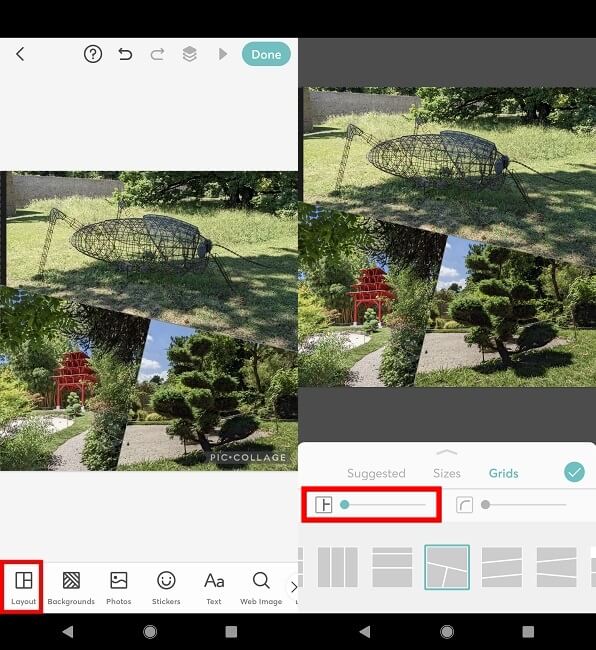
Task: Open the Layout tool
Action: tap(23, 587)
